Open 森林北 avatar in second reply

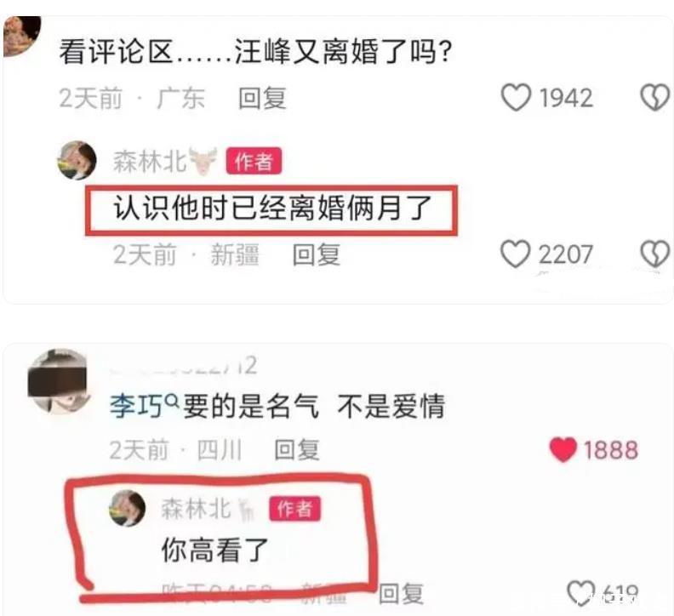tap(126, 508)
